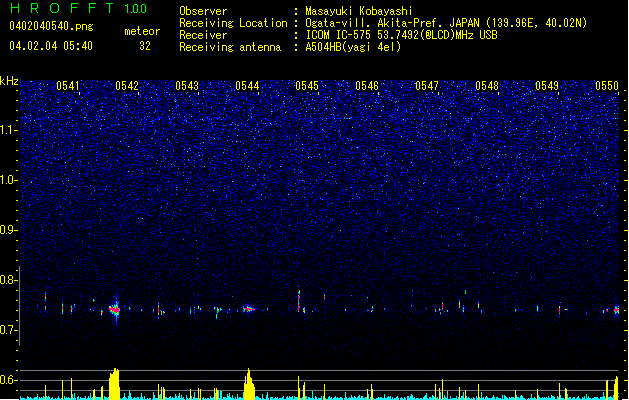Screen dimensions: 629x400
Task: Select the Ogata-vill. Akita-Pref. JAPAN location text
Action: 446,23
